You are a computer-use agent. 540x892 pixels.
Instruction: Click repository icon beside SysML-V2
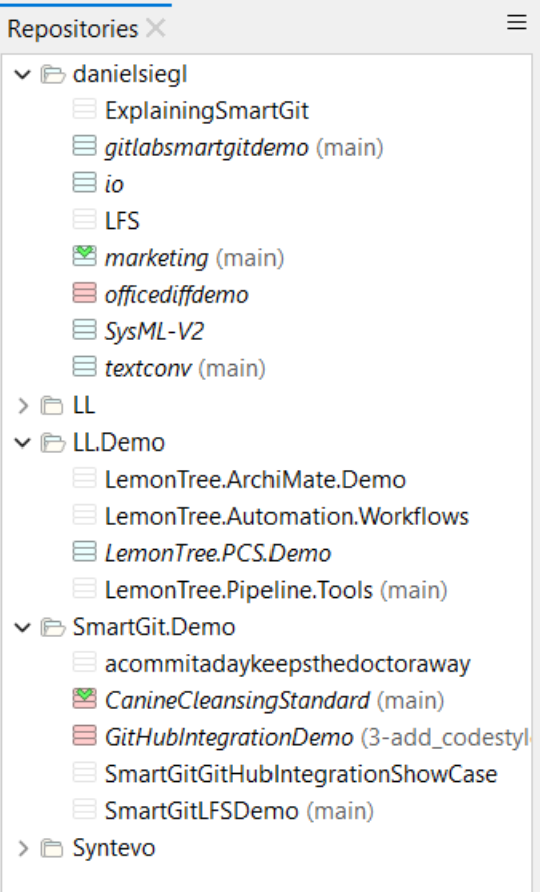pyautogui.click(x=84, y=331)
